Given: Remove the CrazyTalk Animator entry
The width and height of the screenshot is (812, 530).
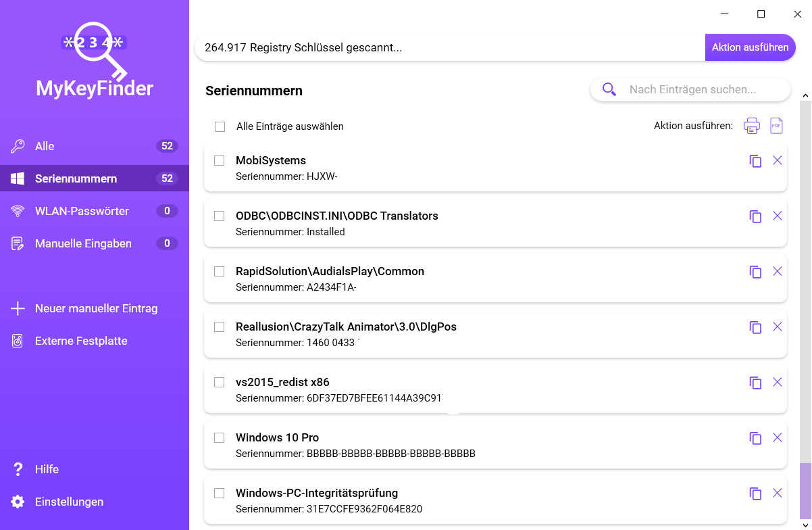Looking at the screenshot, I should pyautogui.click(x=778, y=327).
